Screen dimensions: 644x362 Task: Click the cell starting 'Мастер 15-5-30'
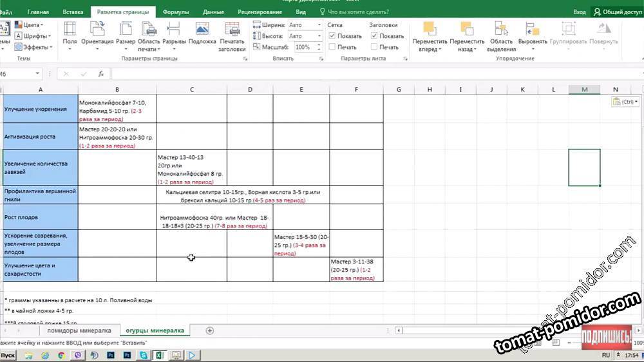(x=301, y=243)
